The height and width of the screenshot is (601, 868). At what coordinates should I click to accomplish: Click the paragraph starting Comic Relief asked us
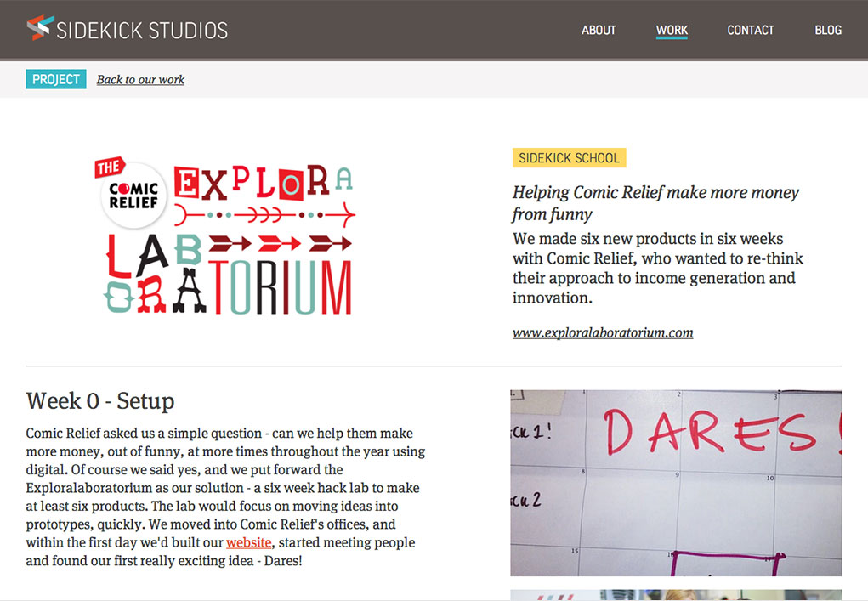click(225, 496)
